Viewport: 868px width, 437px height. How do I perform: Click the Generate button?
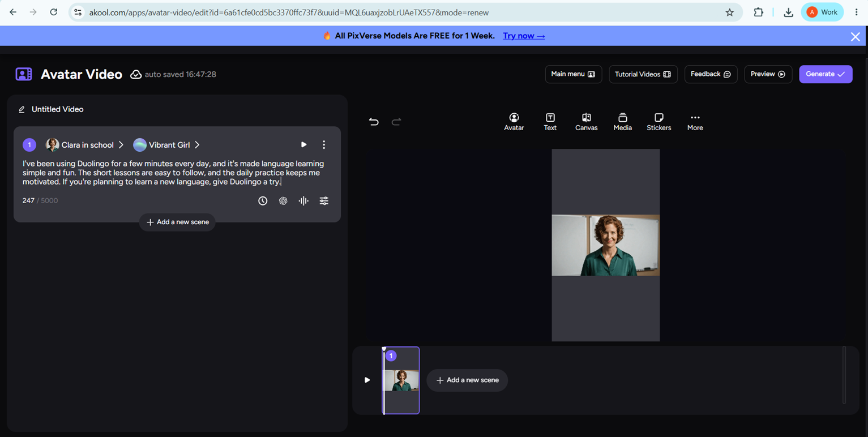[826, 74]
